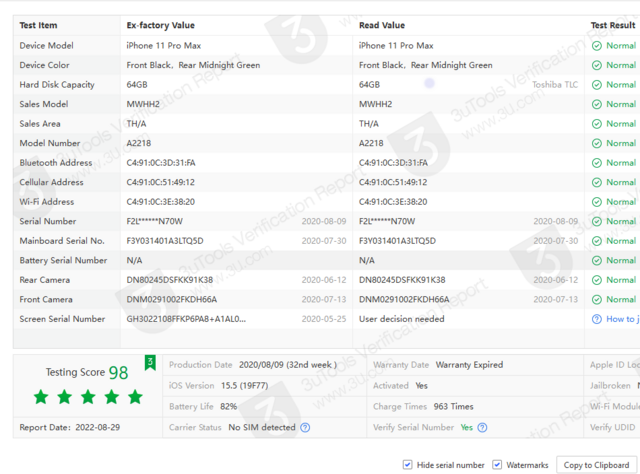Click the 2020-06-12 date in ex-factory Rear Camera
Image resolution: width=640 pixels, height=474 pixels.
(324, 280)
